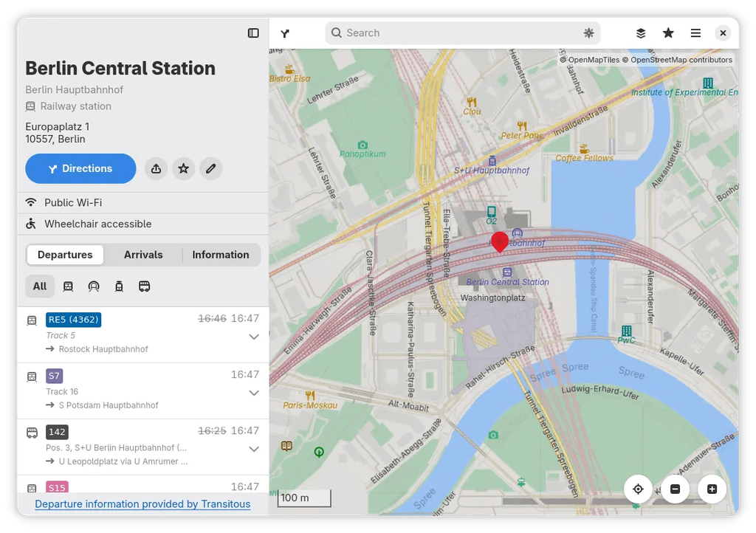Click the RE5 (4362) line badge
756x533 pixels.
coord(73,320)
